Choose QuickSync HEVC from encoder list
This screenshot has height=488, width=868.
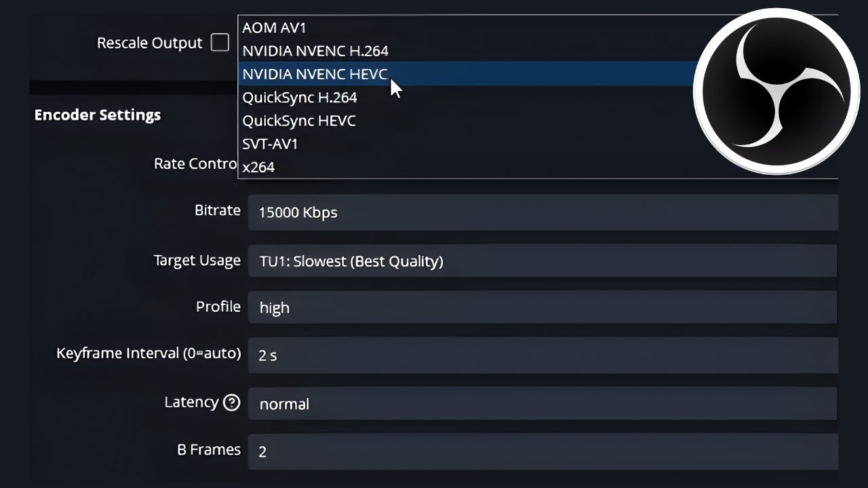click(299, 121)
